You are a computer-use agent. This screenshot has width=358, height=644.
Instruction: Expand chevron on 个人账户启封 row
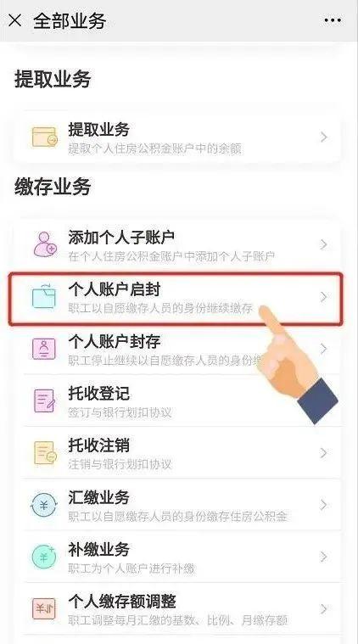(324, 296)
